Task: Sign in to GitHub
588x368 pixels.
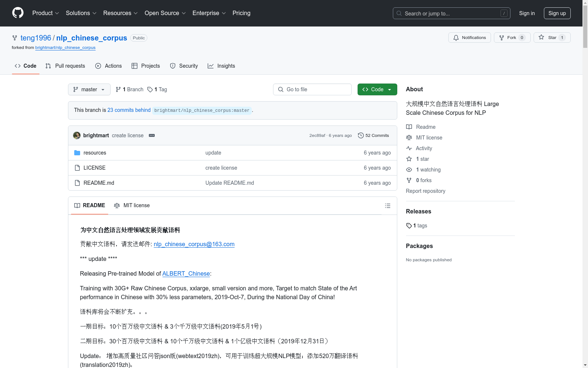Action: tap(527, 13)
